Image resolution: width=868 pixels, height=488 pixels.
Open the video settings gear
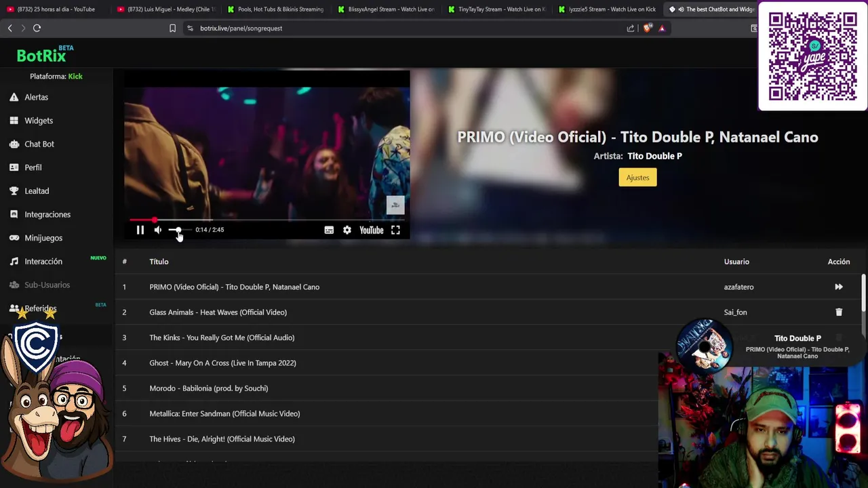click(347, 230)
